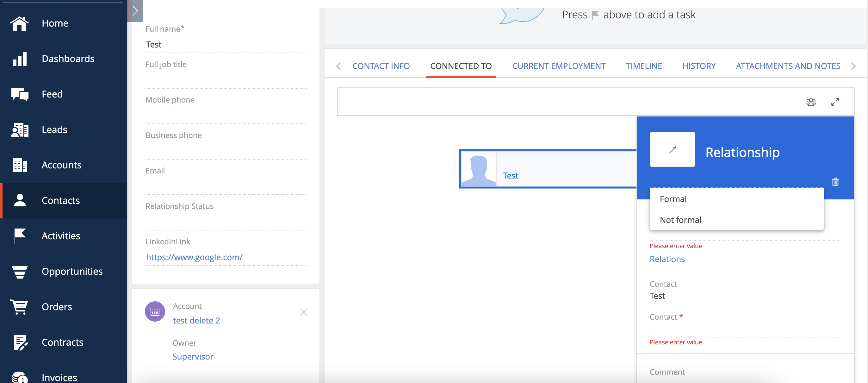Screen dimensions: 868x383
Task: Open the Test contact link in diagram
Action: pos(510,176)
